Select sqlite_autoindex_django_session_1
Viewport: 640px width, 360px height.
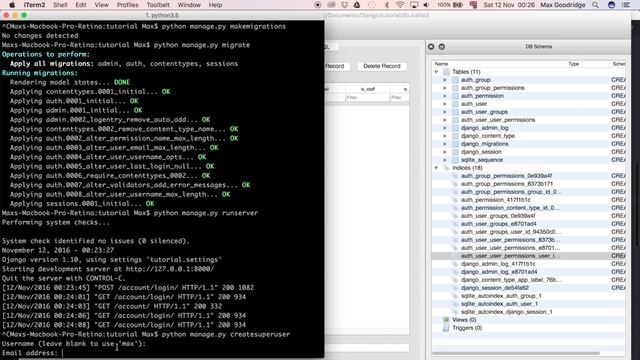click(506, 312)
